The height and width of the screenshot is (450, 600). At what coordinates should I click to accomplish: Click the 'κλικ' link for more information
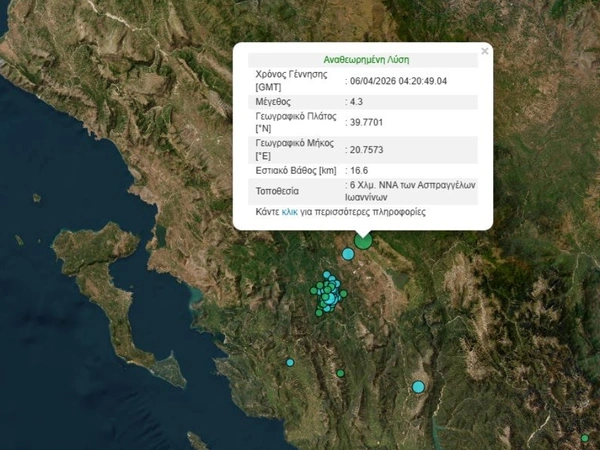(x=291, y=213)
